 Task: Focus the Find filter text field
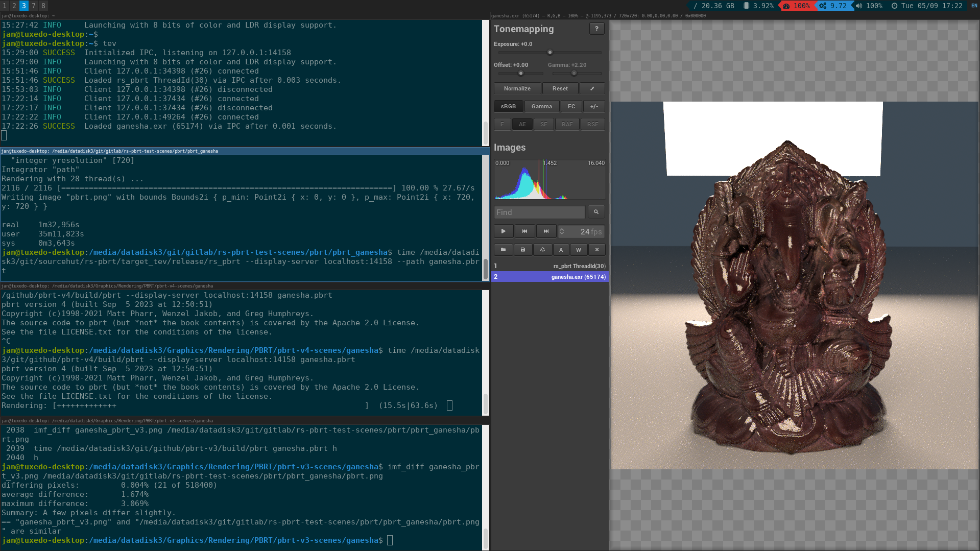click(x=539, y=212)
